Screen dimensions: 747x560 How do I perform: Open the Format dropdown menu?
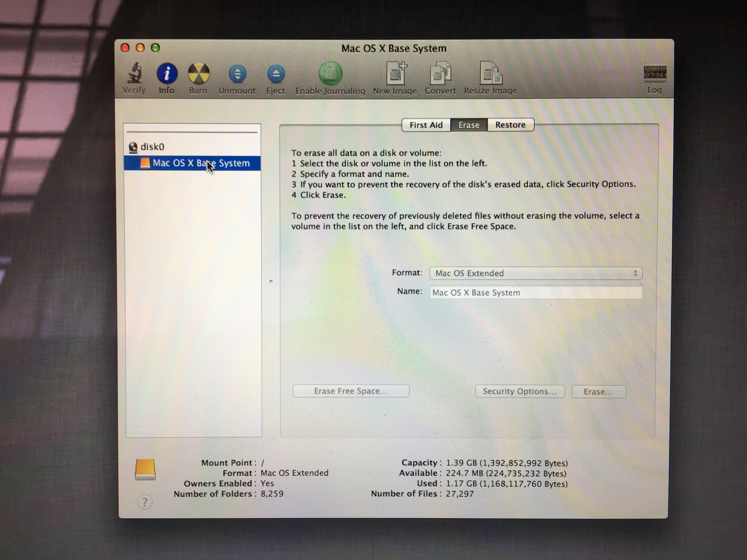pyautogui.click(x=536, y=273)
